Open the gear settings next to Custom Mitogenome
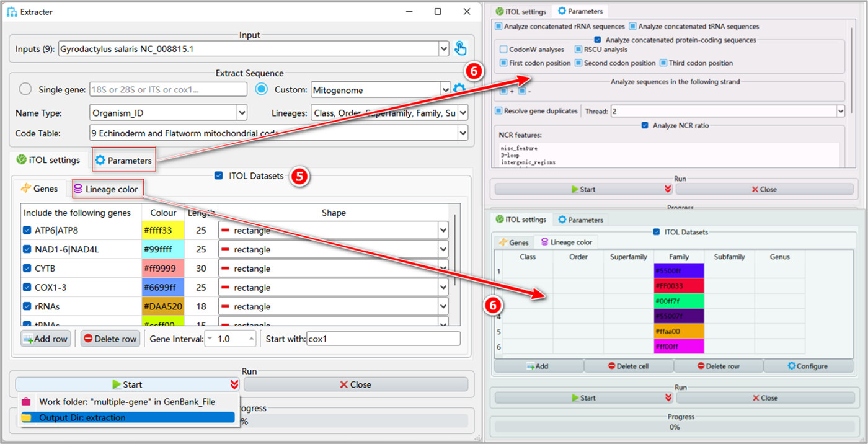 click(459, 89)
